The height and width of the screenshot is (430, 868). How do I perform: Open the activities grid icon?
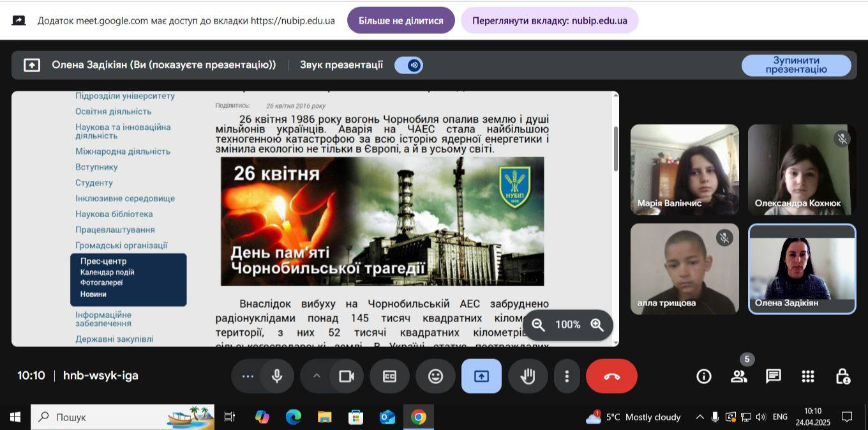click(808, 376)
